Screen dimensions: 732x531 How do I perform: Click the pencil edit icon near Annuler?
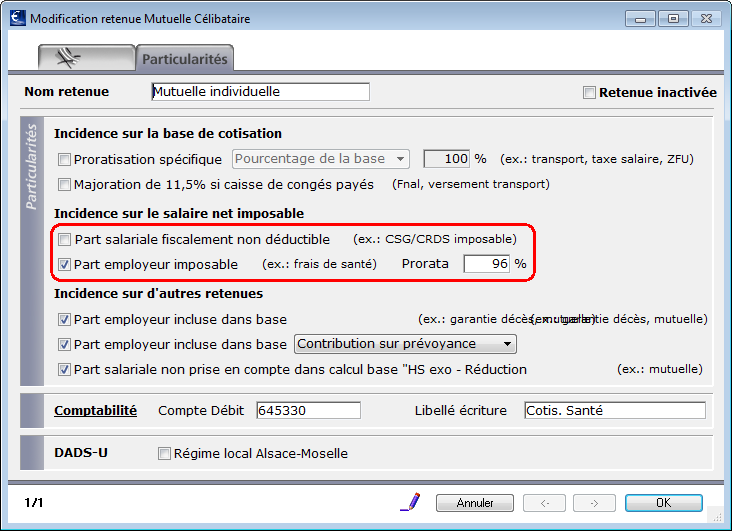click(410, 502)
